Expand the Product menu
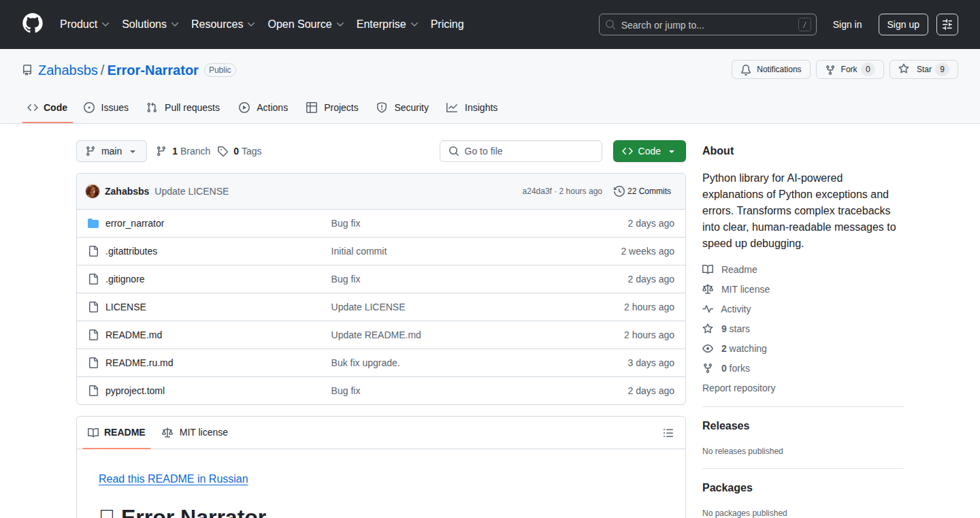 point(84,25)
